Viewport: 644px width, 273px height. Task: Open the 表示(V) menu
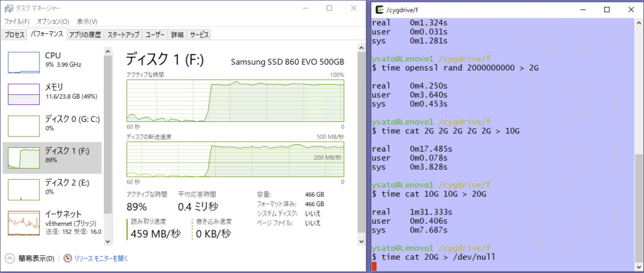[x=87, y=21]
